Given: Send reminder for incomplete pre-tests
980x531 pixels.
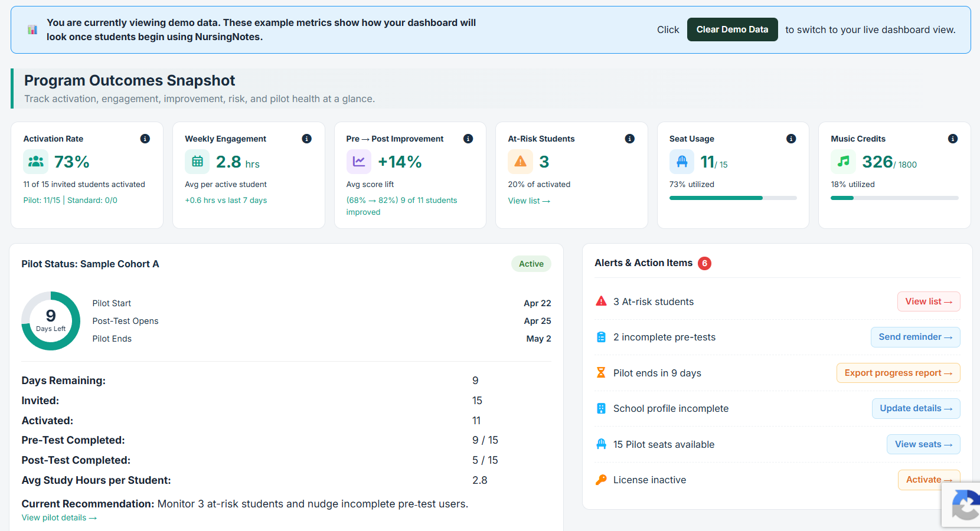Looking at the screenshot, I should click(915, 337).
